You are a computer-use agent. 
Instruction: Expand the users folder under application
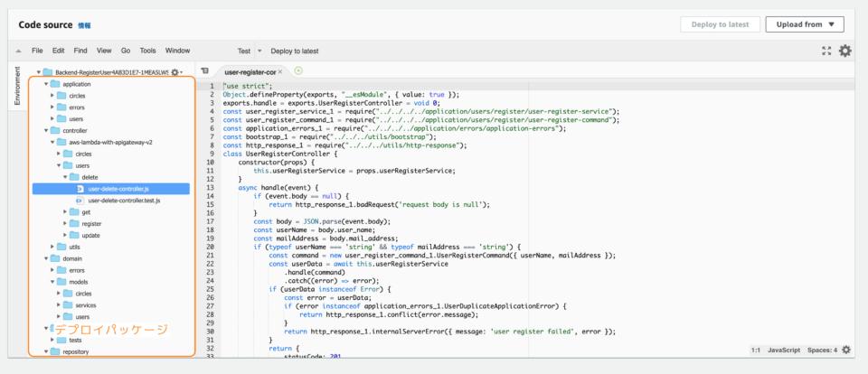[52, 119]
